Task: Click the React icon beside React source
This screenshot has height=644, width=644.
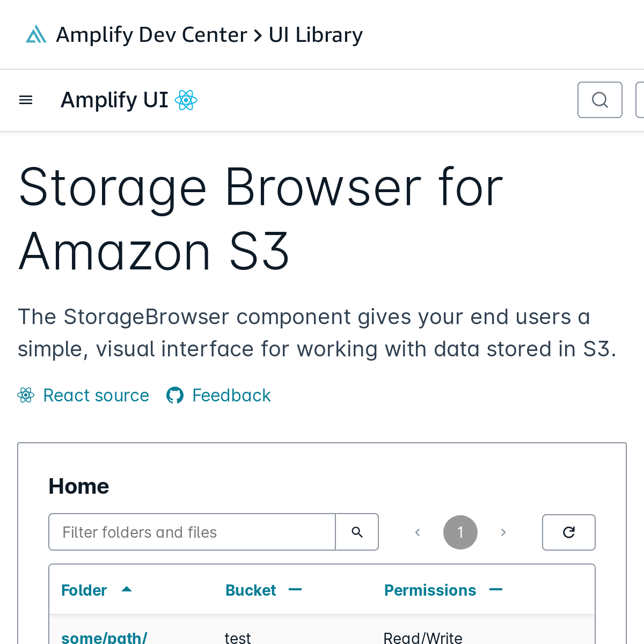Action: point(25,396)
